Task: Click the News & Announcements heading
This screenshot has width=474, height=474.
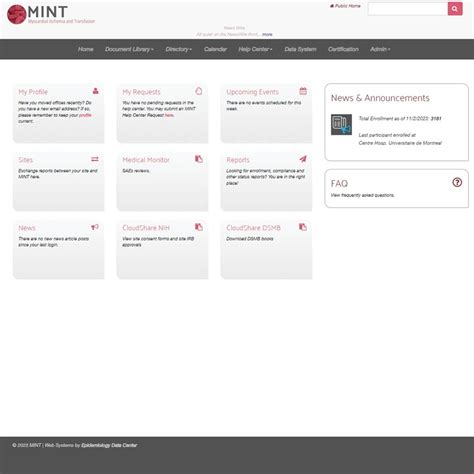Action: [x=380, y=98]
